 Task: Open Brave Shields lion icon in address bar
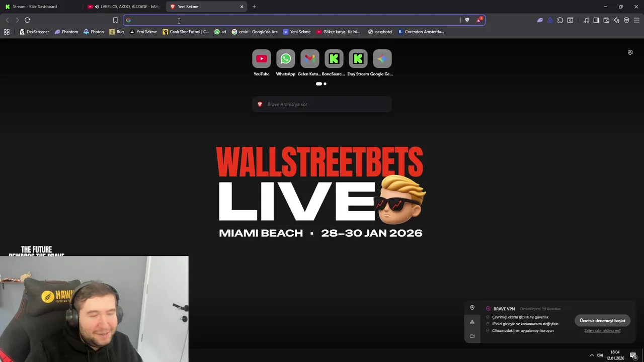(467, 20)
